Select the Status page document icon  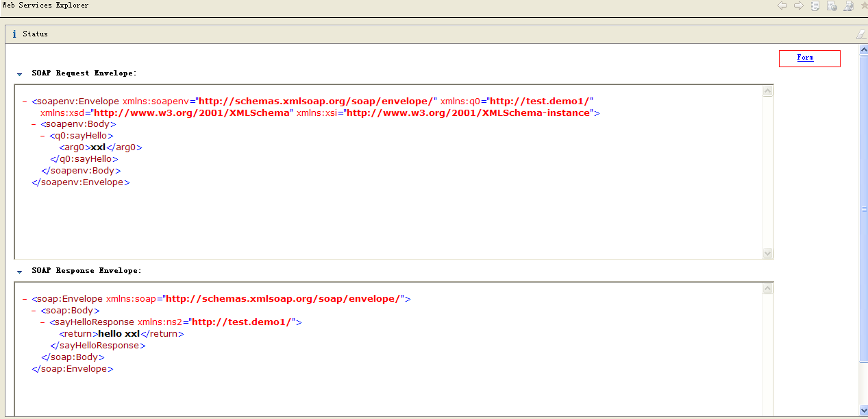(x=815, y=5)
